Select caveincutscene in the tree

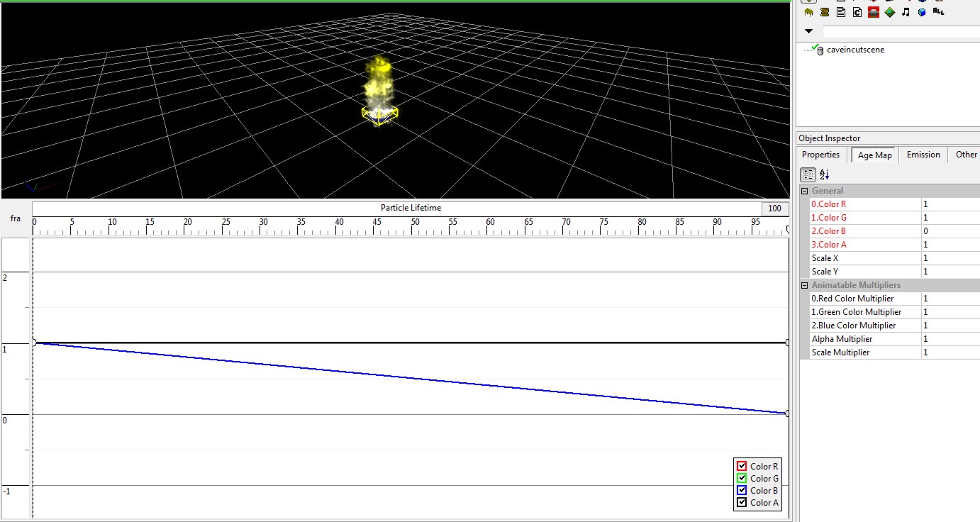855,50
